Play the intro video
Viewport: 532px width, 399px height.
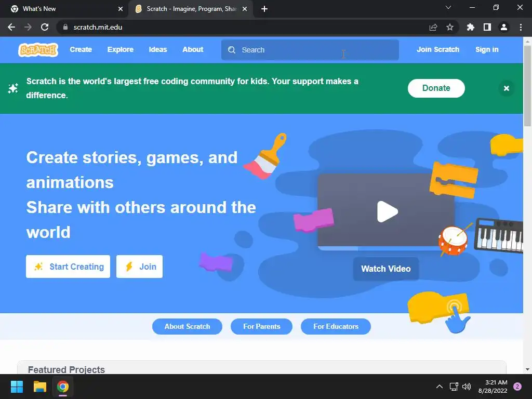tap(387, 212)
